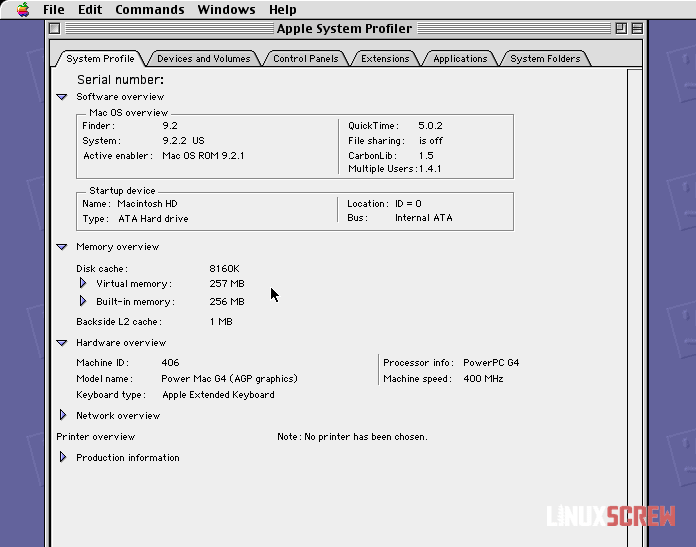The image size is (696, 547).
Task: Click 'Mac OS ROM 9.2.1' value
Action: [x=203, y=156]
